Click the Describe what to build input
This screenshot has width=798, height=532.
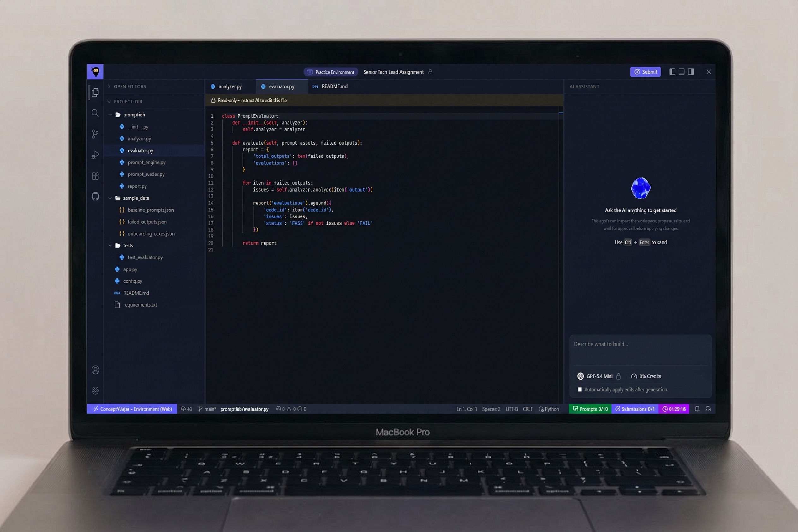tap(640, 350)
